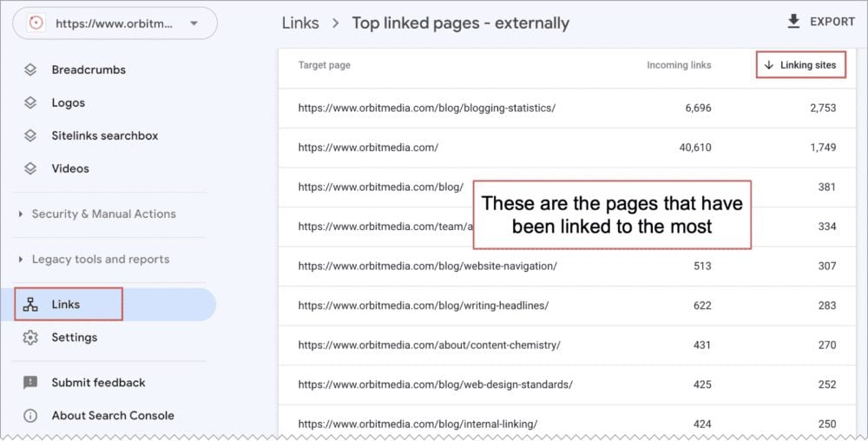The image size is (868, 441).
Task: Click incoming links value 425
Action: (x=702, y=385)
